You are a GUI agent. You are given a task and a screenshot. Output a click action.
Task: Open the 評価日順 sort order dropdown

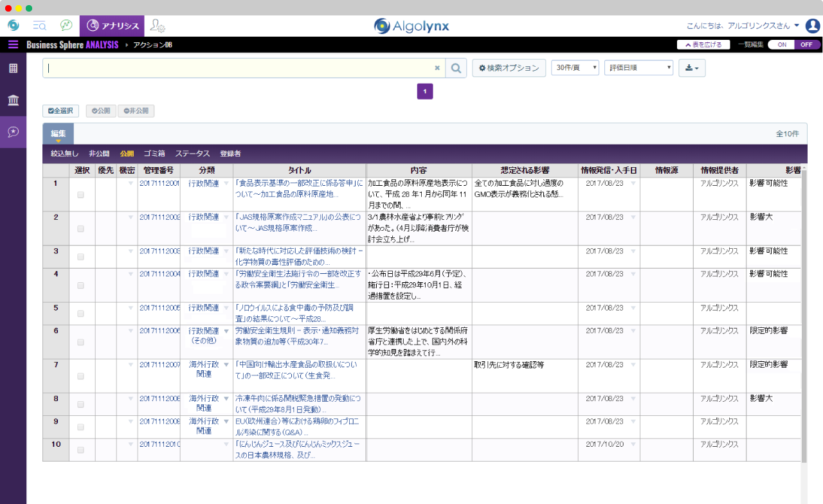(638, 68)
